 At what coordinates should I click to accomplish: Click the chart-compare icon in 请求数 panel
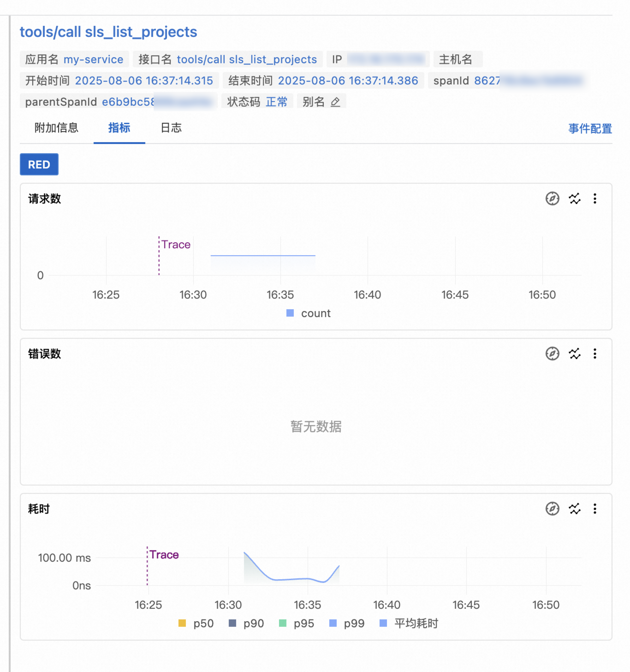574,198
